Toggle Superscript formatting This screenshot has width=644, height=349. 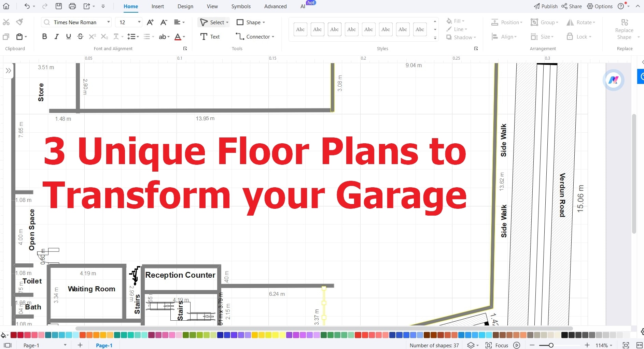(x=92, y=37)
